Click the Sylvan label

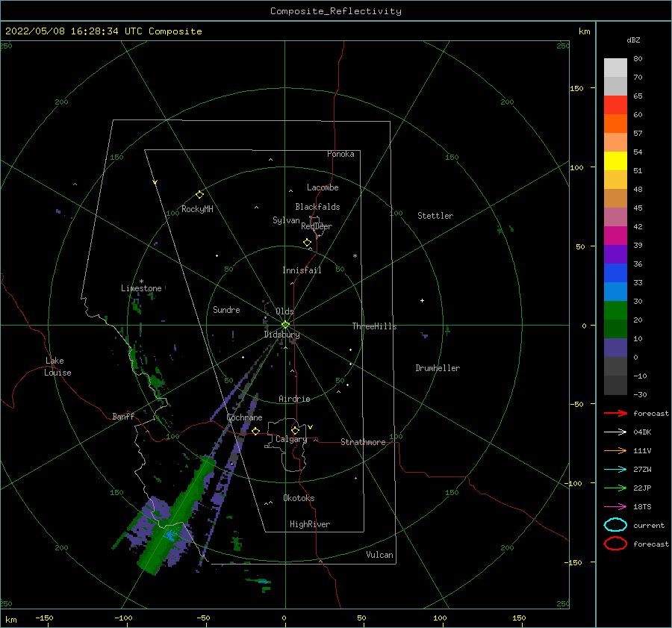tap(286, 220)
